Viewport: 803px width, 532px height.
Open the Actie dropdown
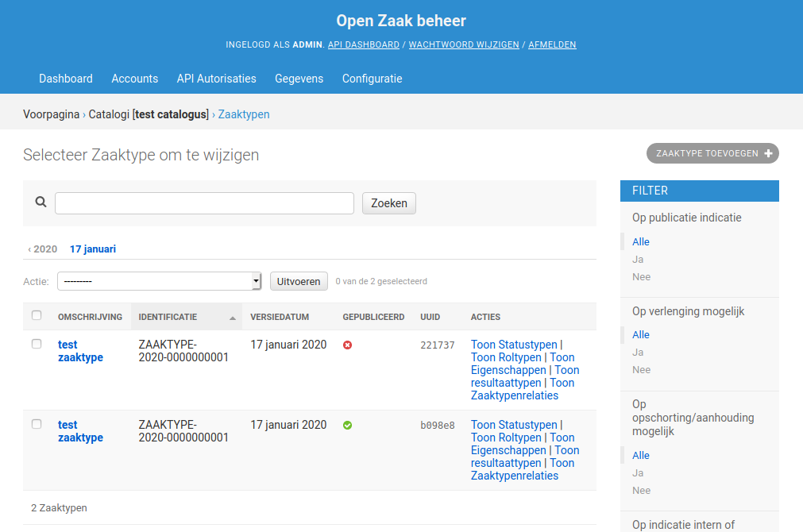[x=160, y=281]
